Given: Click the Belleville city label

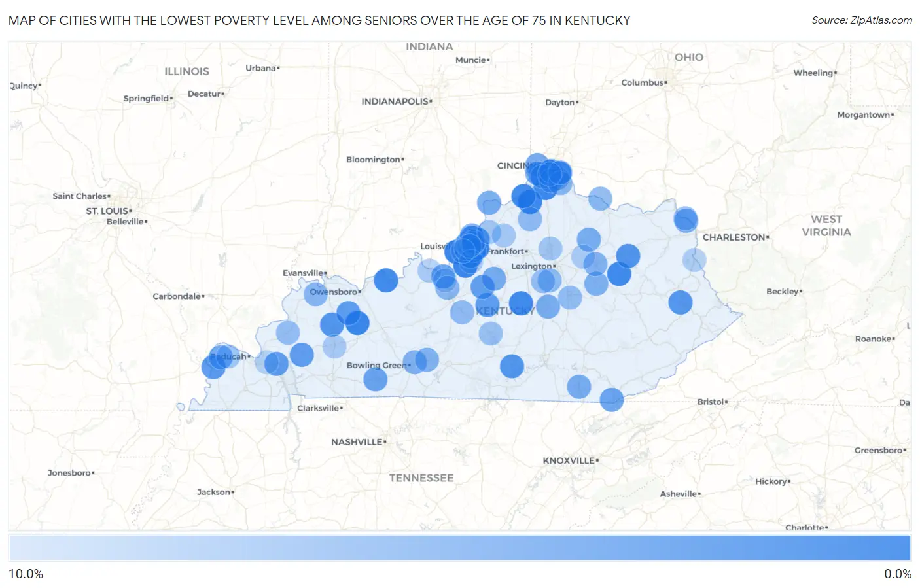Looking at the screenshot, I should pyautogui.click(x=126, y=222).
